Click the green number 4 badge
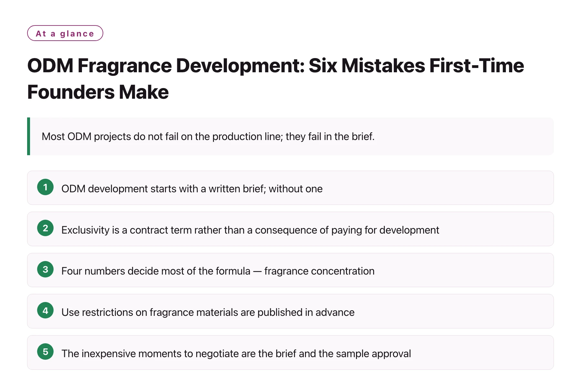 [x=45, y=310]
